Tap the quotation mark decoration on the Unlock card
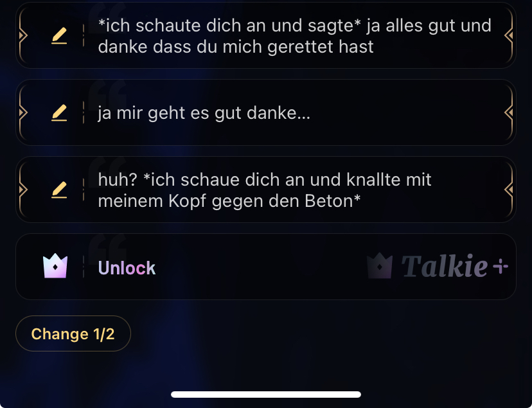Viewport: 532px width, 408px height. coord(107,249)
